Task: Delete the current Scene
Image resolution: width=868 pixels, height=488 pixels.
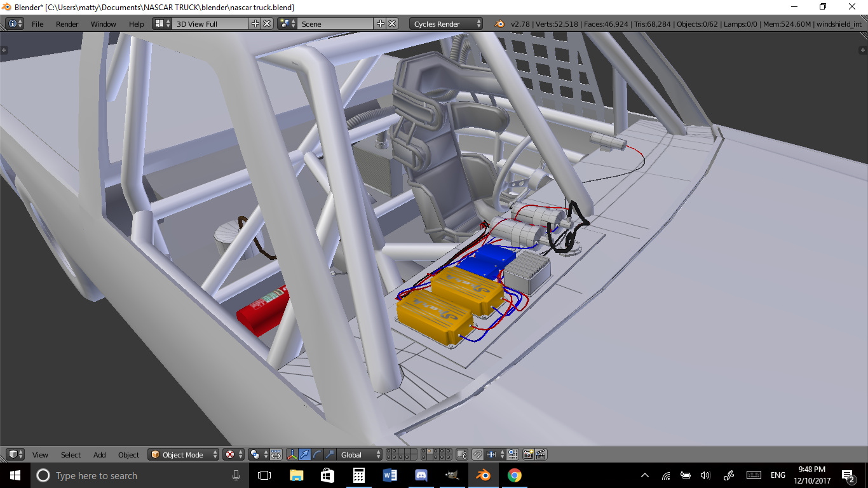Action: tap(393, 24)
